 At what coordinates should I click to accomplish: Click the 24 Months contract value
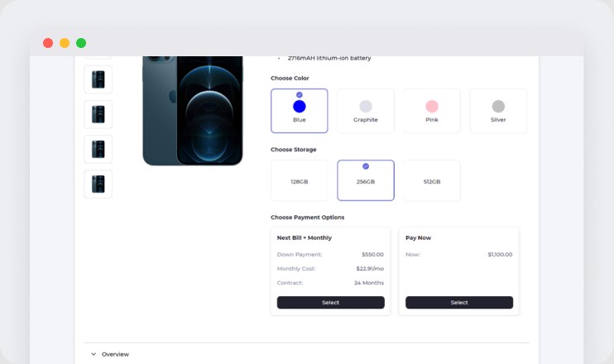click(369, 283)
